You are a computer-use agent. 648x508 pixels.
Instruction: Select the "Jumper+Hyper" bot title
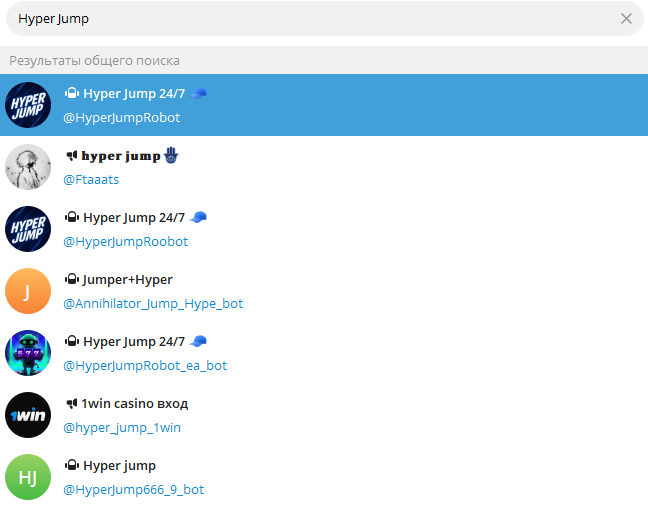click(127, 280)
